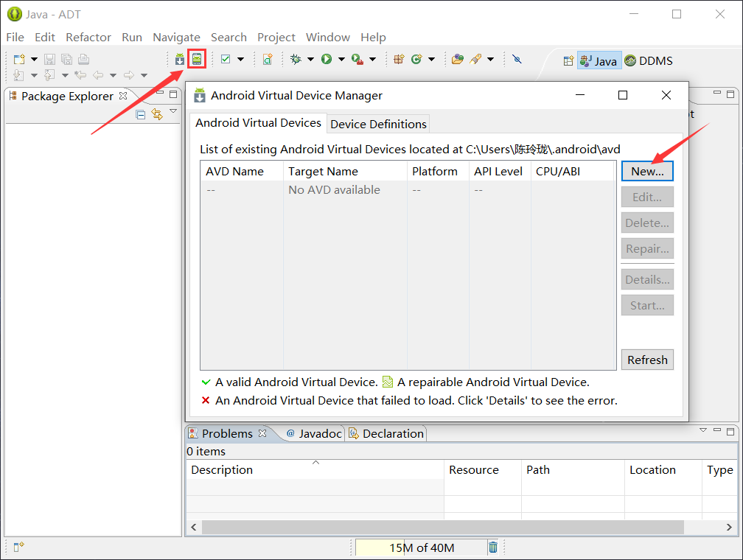The width and height of the screenshot is (743, 560).
Task: Click the Refresh button in the AVD Manager
Action: click(x=647, y=360)
